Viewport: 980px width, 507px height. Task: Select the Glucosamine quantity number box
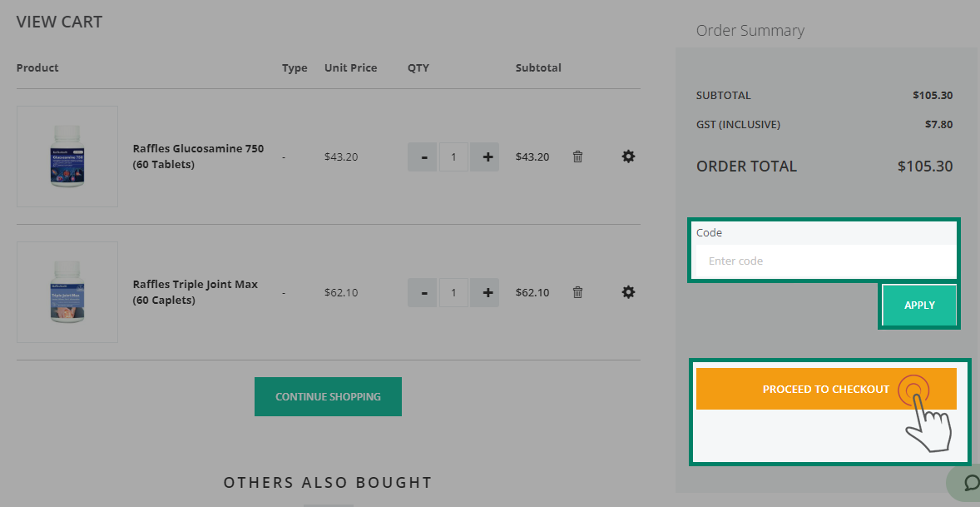(x=453, y=157)
